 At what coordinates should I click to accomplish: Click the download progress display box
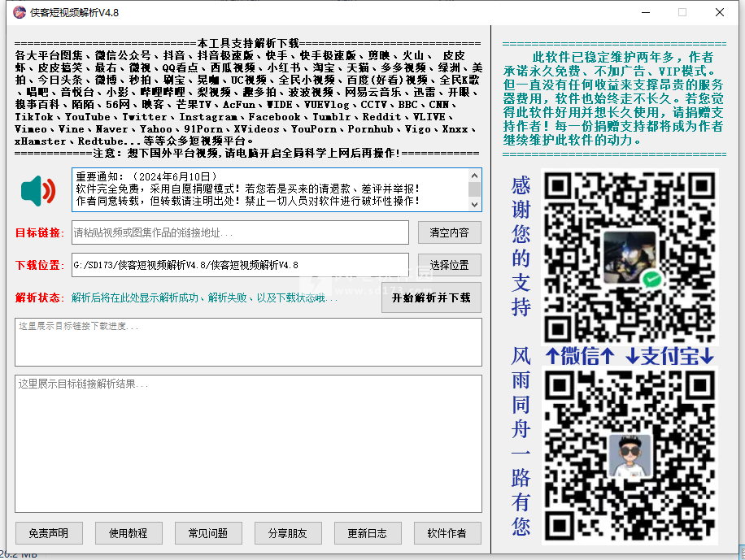[x=249, y=342]
